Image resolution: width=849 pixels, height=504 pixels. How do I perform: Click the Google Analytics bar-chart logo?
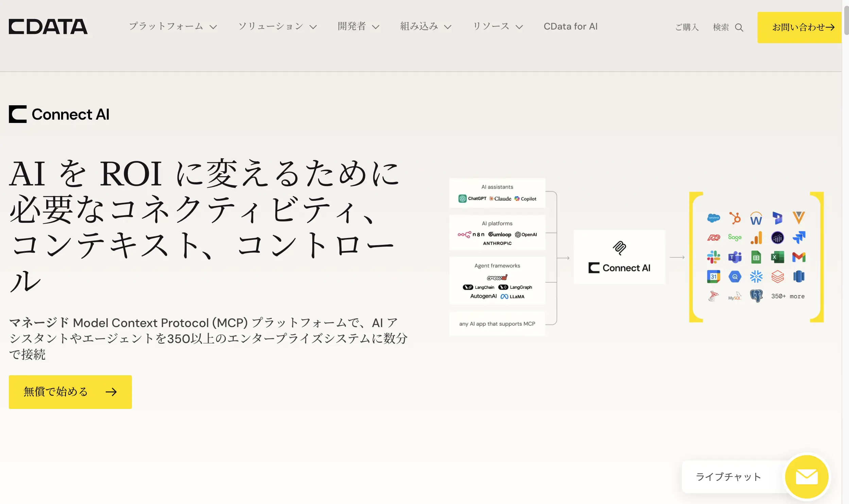[x=756, y=237]
